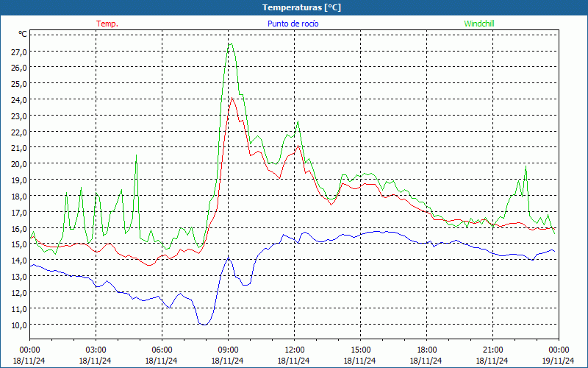The width and height of the screenshot is (588, 368).
Task: Click the 15:00 time axis label
Action: [x=360, y=350]
